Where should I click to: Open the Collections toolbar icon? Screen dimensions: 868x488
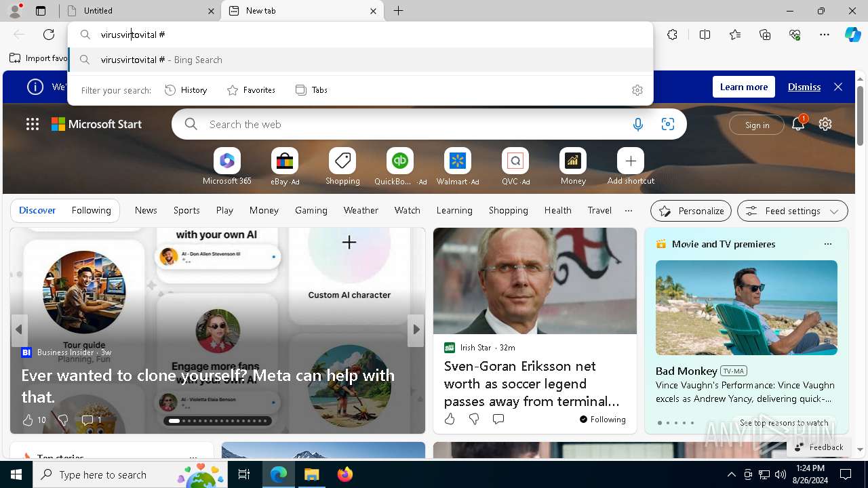pyautogui.click(x=765, y=35)
